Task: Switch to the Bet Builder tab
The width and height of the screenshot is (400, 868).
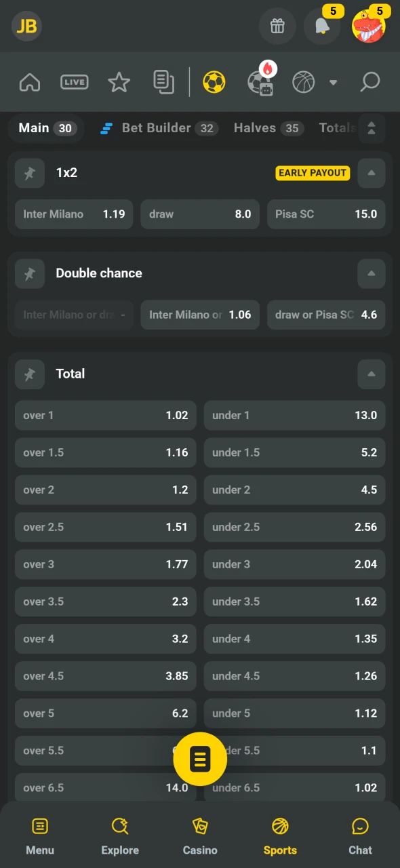Action: click(158, 128)
